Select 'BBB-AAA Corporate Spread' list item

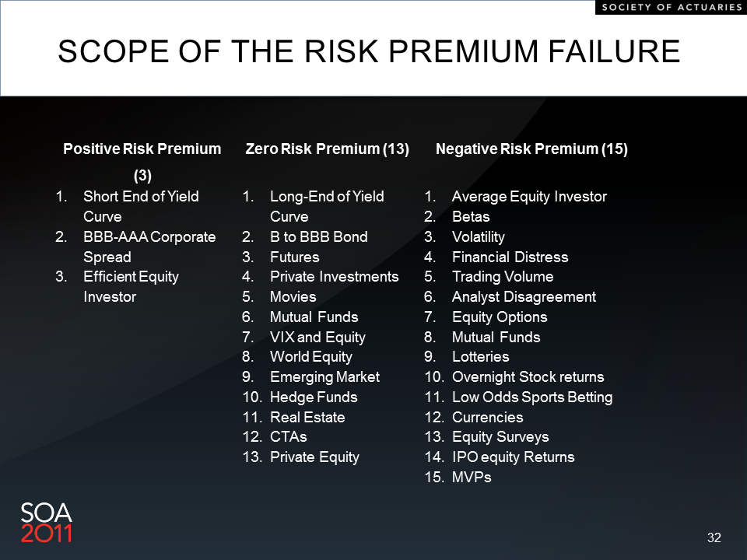(x=149, y=247)
